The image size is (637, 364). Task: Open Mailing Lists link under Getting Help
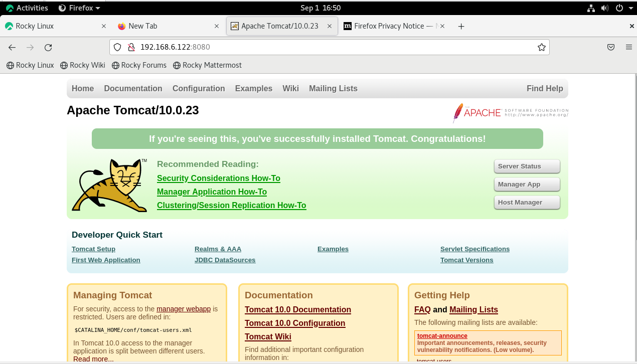click(x=473, y=310)
